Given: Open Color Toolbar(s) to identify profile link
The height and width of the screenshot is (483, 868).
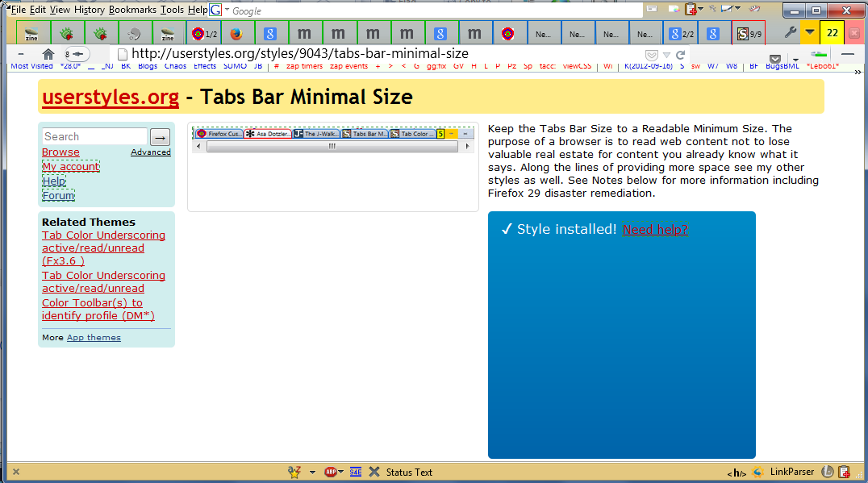Looking at the screenshot, I should pos(98,310).
